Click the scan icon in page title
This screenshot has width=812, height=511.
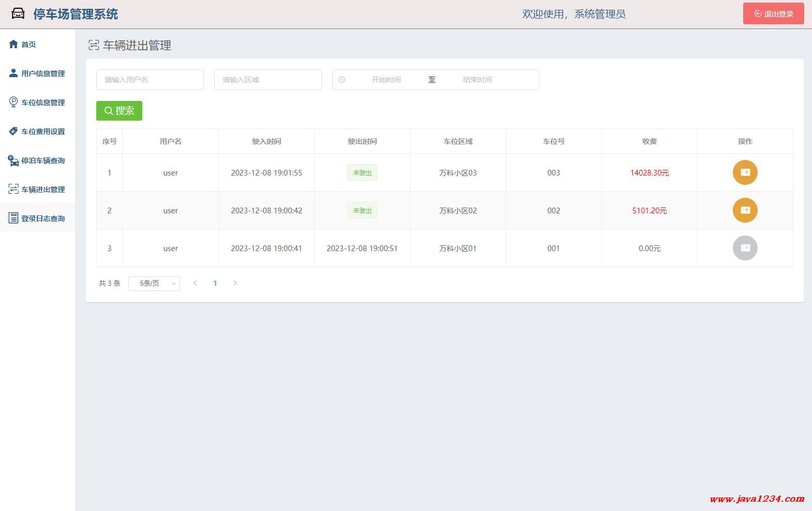coord(94,46)
